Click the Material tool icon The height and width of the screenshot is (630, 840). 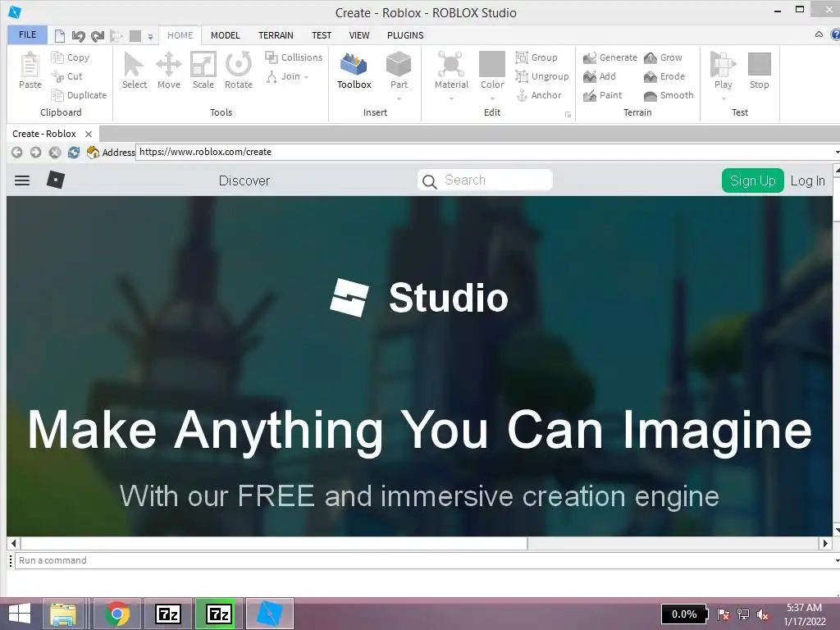click(x=451, y=64)
